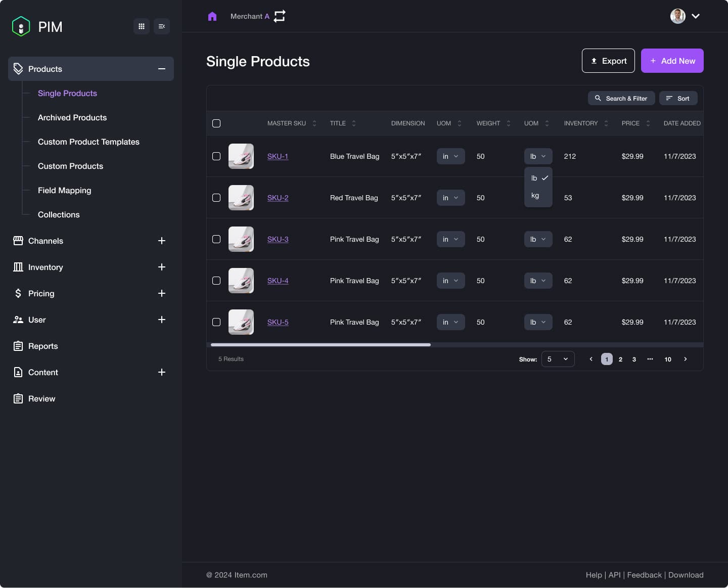Click the Channels storefront icon
This screenshot has height=588, width=728.
point(18,241)
